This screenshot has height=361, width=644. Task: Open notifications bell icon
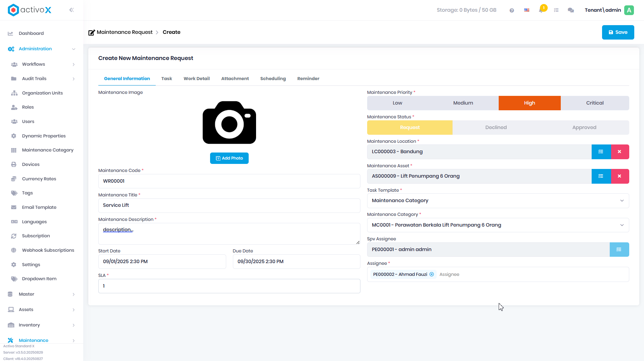click(x=541, y=10)
